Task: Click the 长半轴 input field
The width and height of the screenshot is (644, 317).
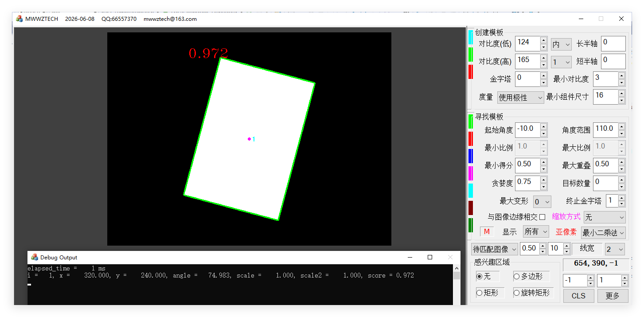Action: 613,43
